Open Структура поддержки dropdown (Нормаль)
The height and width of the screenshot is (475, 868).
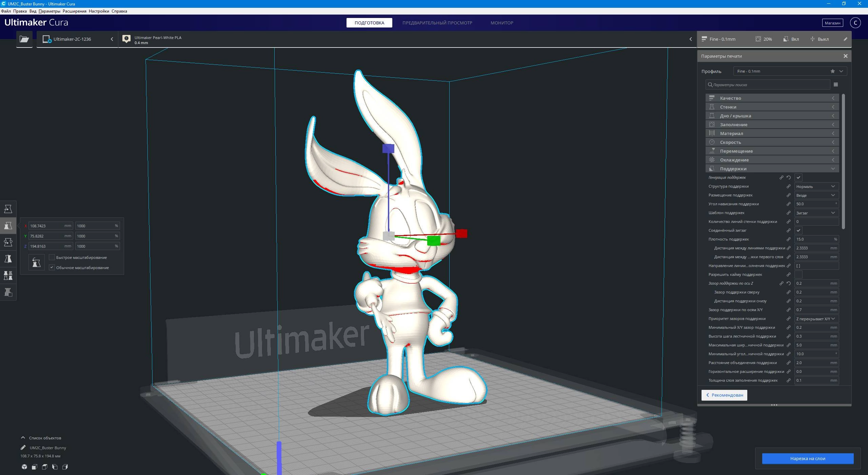tap(816, 186)
